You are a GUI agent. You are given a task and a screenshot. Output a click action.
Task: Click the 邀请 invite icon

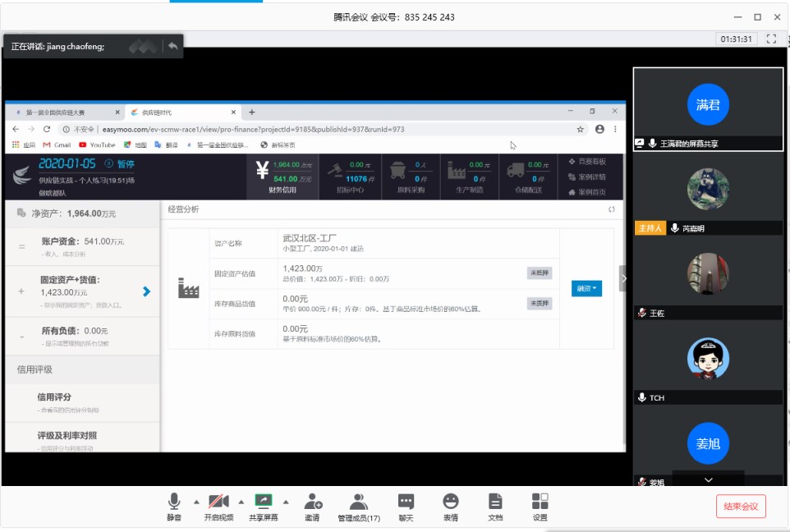[312, 506]
